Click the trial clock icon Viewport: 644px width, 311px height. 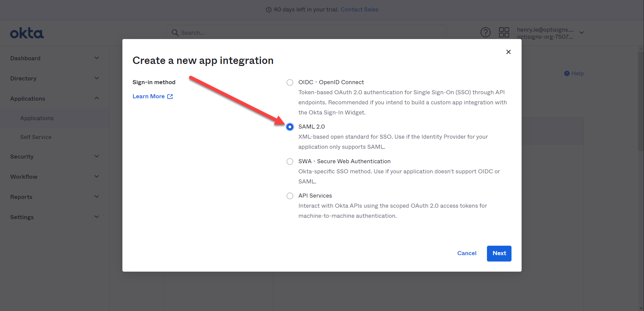[x=269, y=10]
